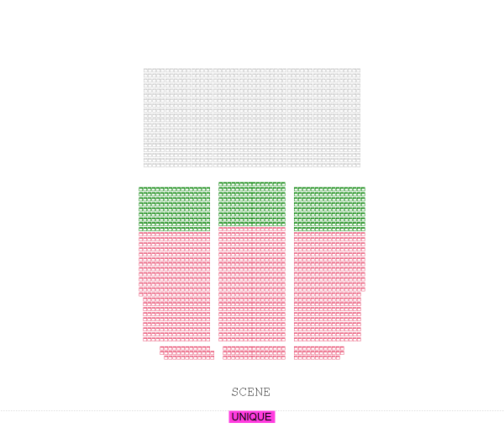Select top-left green seat in left block

pyautogui.click(x=141, y=189)
